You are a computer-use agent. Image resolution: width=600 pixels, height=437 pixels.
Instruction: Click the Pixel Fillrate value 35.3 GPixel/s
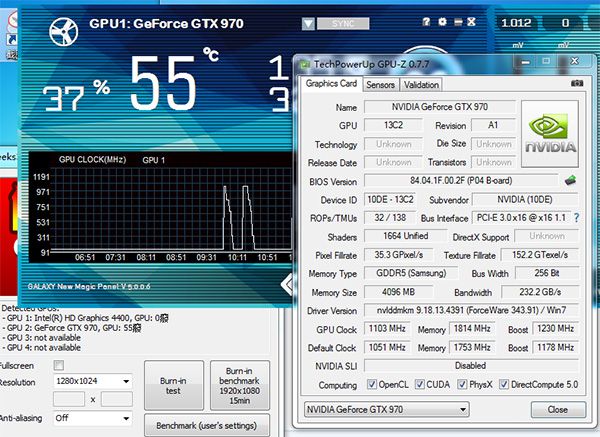[x=398, y=255]
